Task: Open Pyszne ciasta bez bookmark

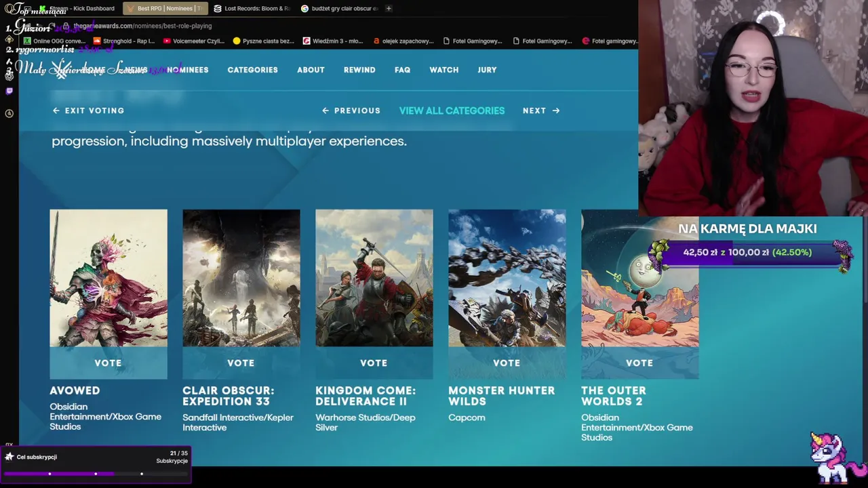Action: [x=263, y=41]
